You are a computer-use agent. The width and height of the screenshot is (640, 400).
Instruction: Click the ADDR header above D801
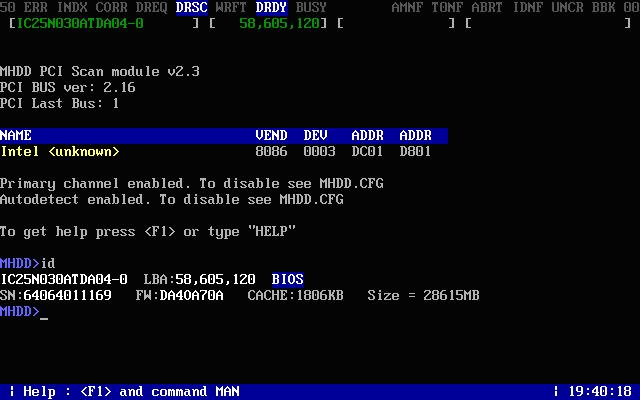(415, 136)
